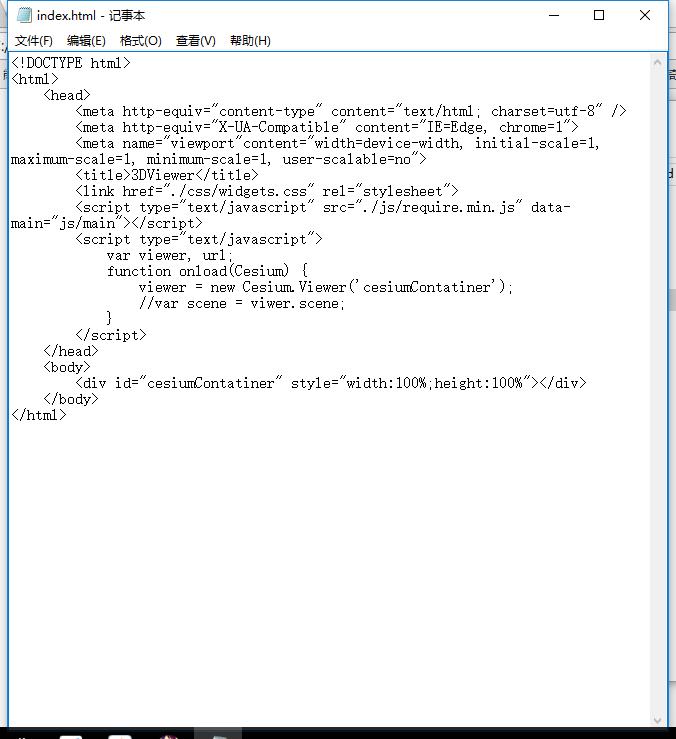
Task: Place cursor in the div cesiumContatiner line
Action: (x=330, y=383)
